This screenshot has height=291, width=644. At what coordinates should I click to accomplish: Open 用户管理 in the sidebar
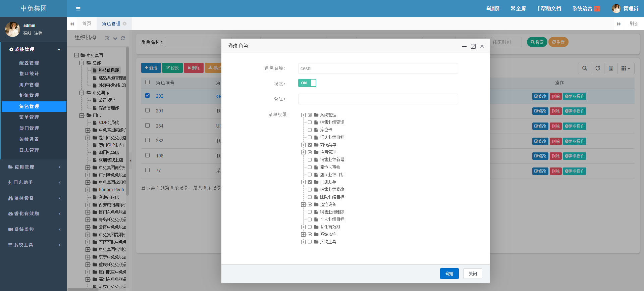pyautogui.click(x=29, y=85)
